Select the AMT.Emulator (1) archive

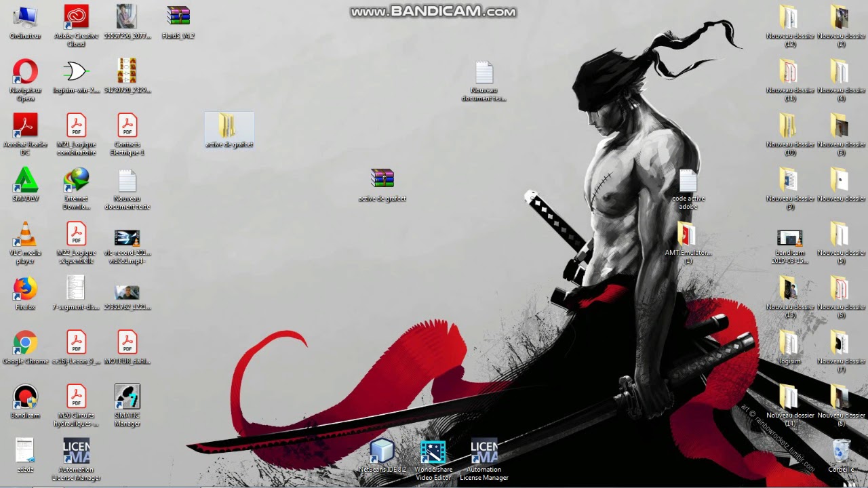(x=688, y=243)
